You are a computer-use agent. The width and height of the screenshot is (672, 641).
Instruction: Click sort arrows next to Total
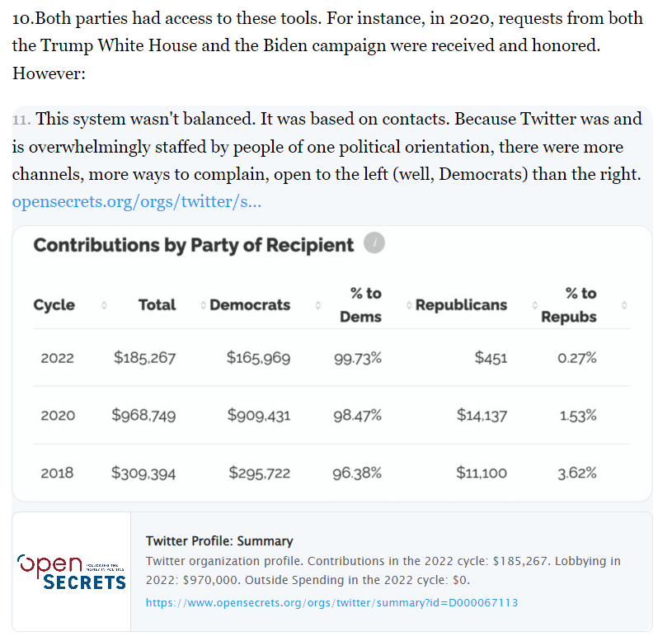(203, 305)
